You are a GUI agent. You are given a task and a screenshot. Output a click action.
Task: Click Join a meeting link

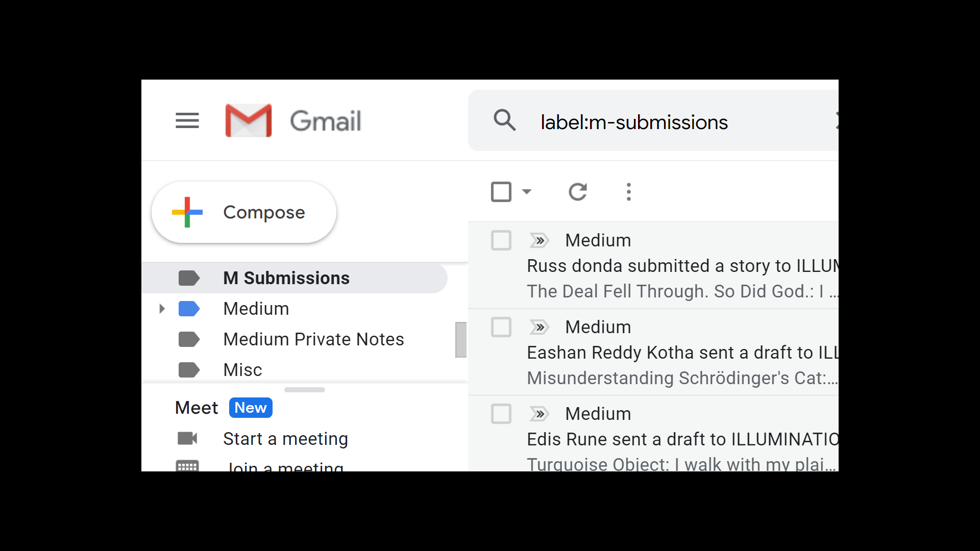[x=284, y=465]
